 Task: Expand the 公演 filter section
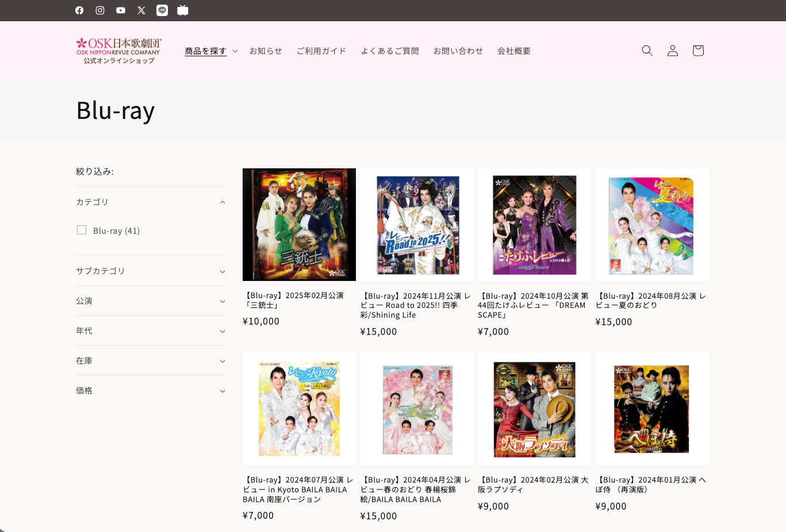coord(222,301)
